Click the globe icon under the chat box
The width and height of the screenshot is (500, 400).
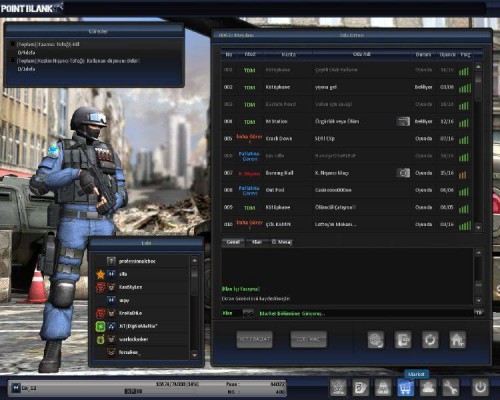[376, 340]
